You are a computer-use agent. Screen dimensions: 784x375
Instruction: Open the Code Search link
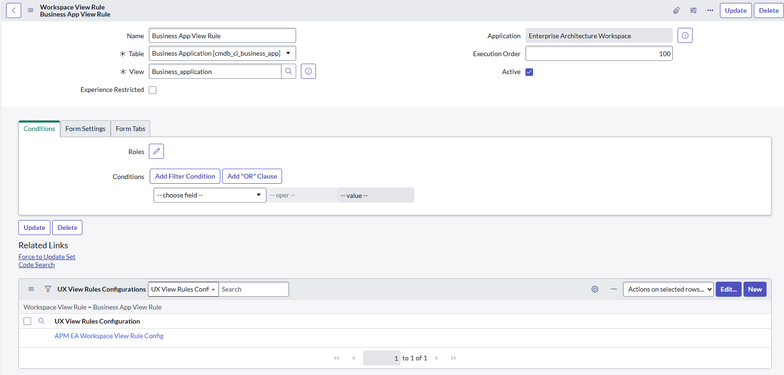click(36, 264)
